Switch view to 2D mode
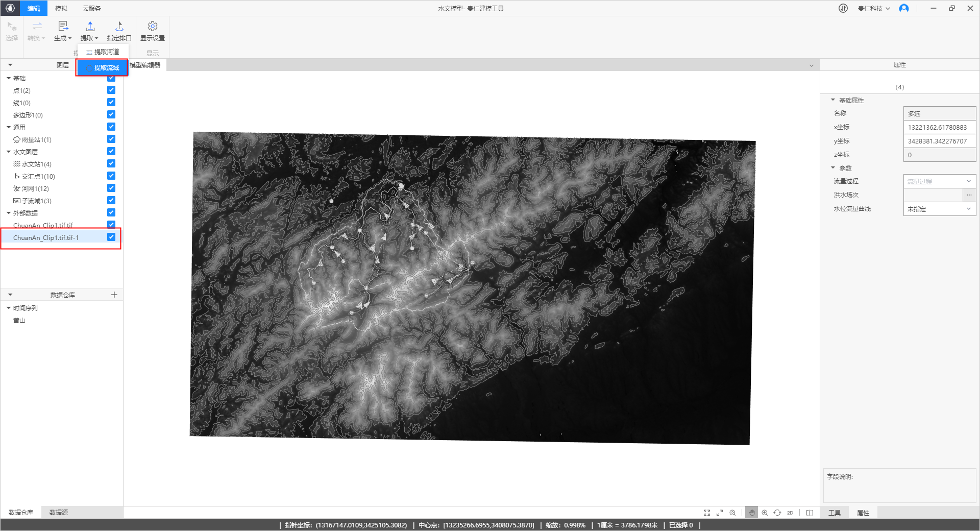Viewport: 980px width, 531px height. click(x=790, y=513)
